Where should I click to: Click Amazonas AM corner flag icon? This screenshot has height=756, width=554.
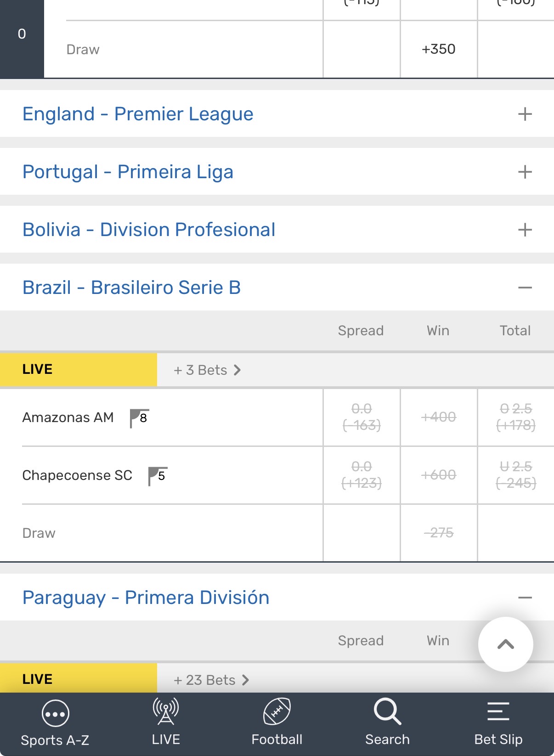[x=139, y=418]
